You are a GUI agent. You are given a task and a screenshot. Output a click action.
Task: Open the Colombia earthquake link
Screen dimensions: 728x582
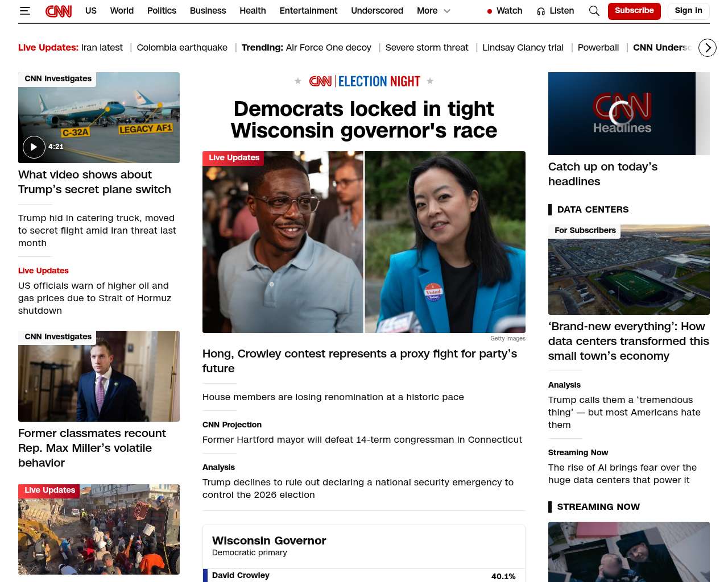point(182,48)
